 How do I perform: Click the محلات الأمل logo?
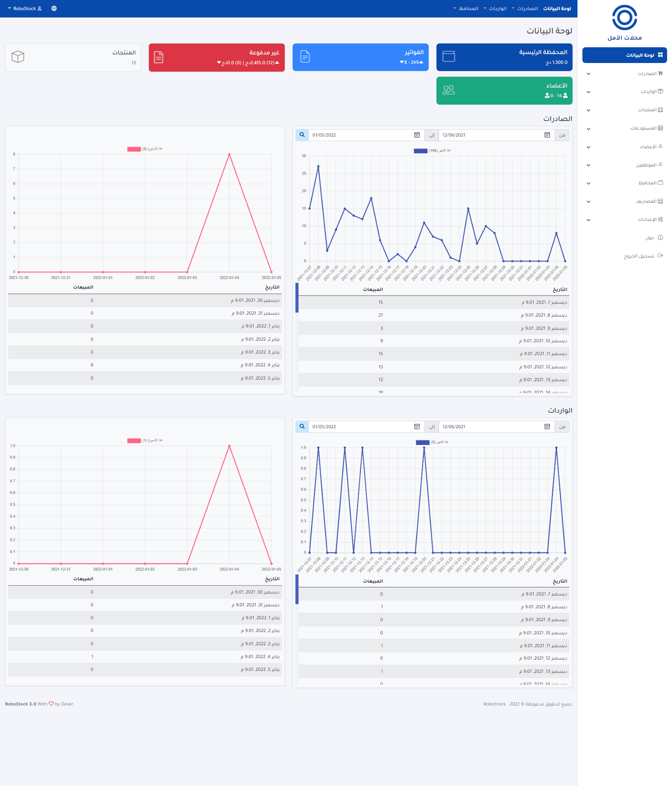tap(624, 23)
